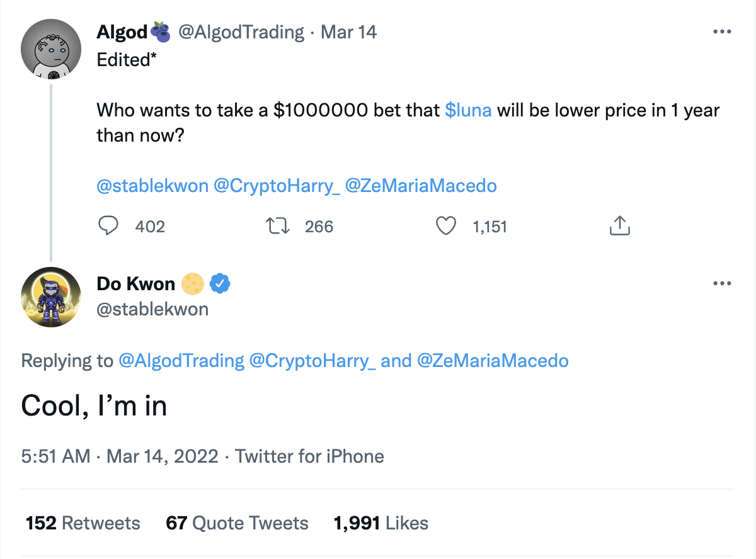Click @AlgodTrading in the Replying to line
This screenshot has height=559, width=756.
(181, 361)
